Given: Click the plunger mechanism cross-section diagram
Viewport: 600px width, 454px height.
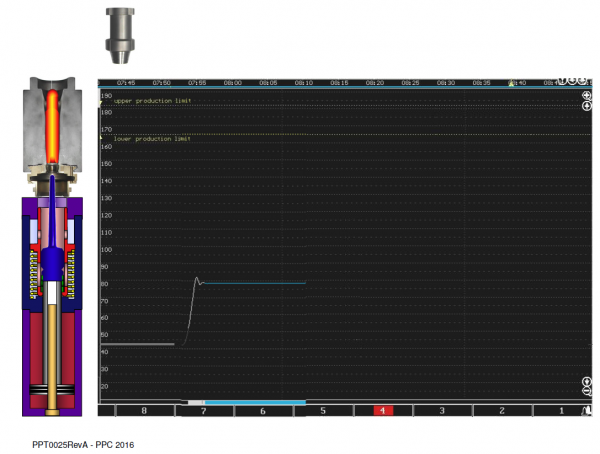Looking at the screenshot, I should pyautogui.click(x=52, y=247).
